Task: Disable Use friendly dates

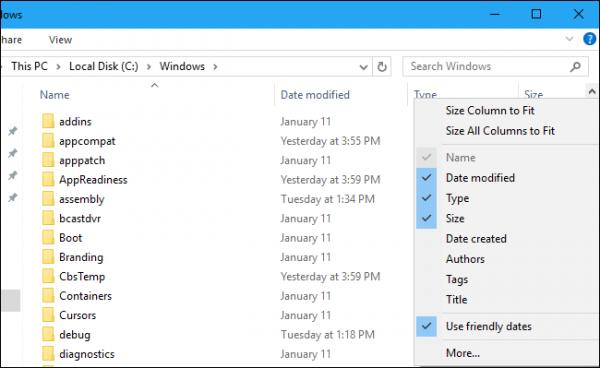Action: (489, 326)
